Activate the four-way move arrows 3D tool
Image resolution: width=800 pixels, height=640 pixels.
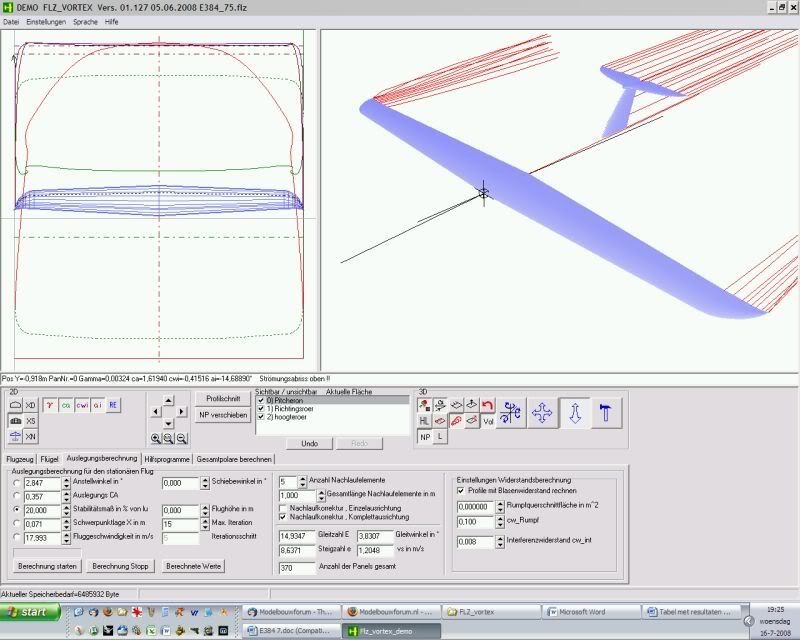(x=542, y=412)
